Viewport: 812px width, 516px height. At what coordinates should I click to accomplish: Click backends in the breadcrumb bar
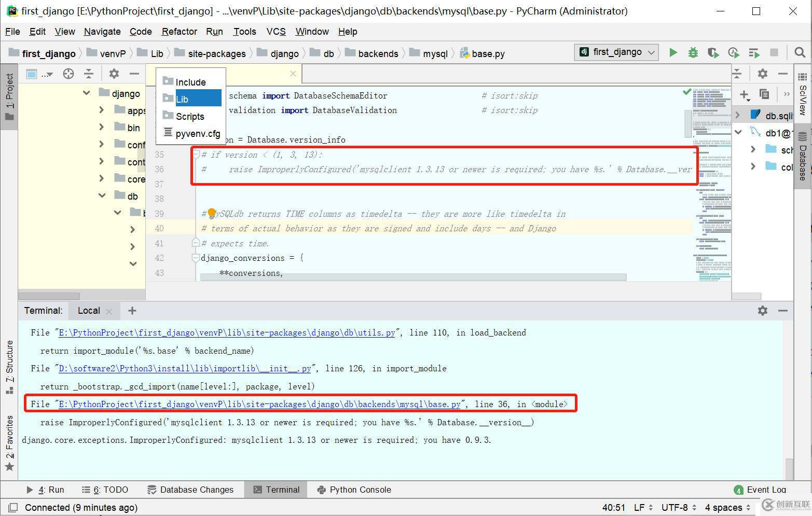click(372, 53)
